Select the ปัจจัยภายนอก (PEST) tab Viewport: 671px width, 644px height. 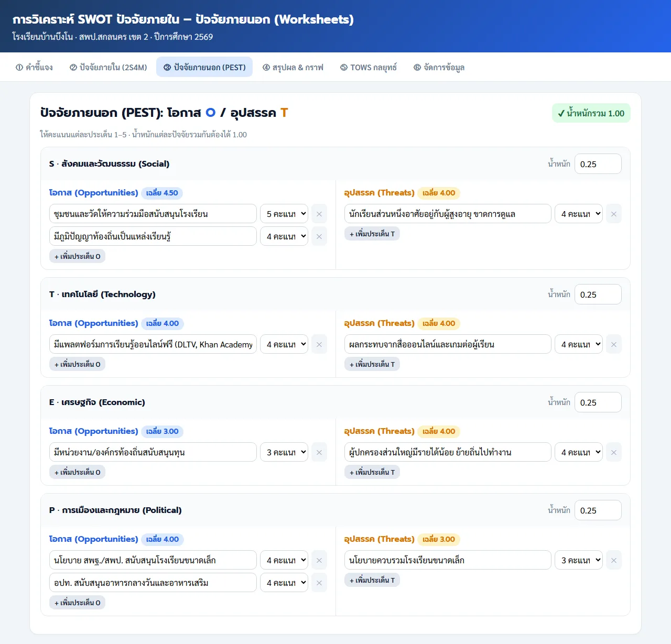(204, 67)
